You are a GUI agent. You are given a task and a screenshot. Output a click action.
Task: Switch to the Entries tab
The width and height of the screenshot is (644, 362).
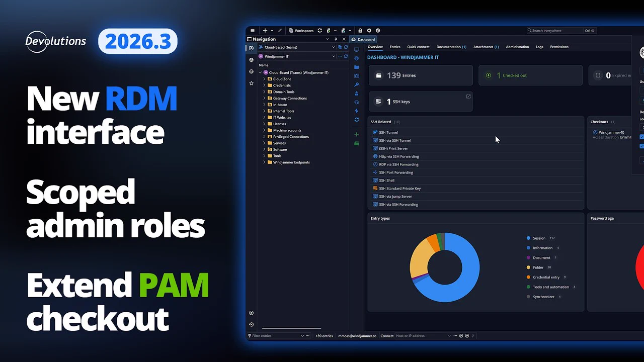[395, 47]
